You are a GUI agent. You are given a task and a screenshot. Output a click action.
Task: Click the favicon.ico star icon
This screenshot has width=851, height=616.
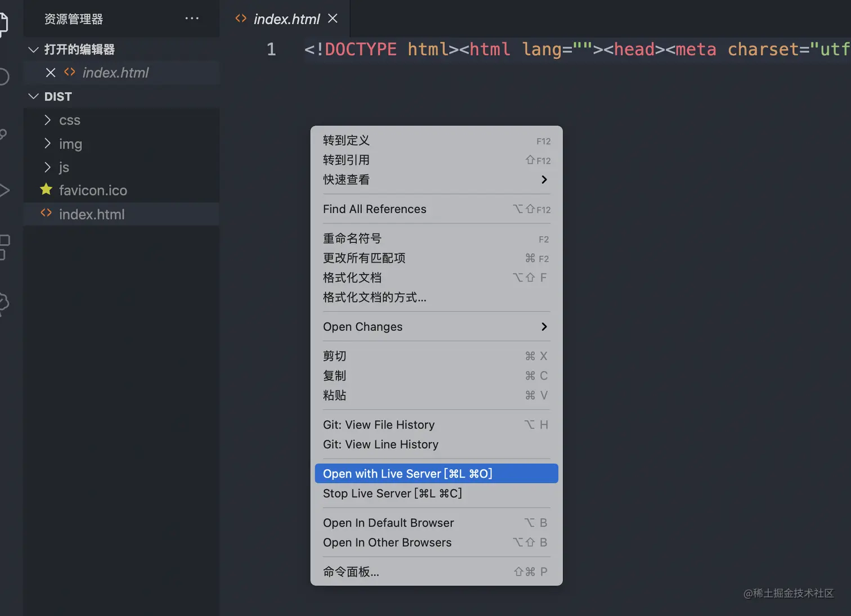click(46, 190)
